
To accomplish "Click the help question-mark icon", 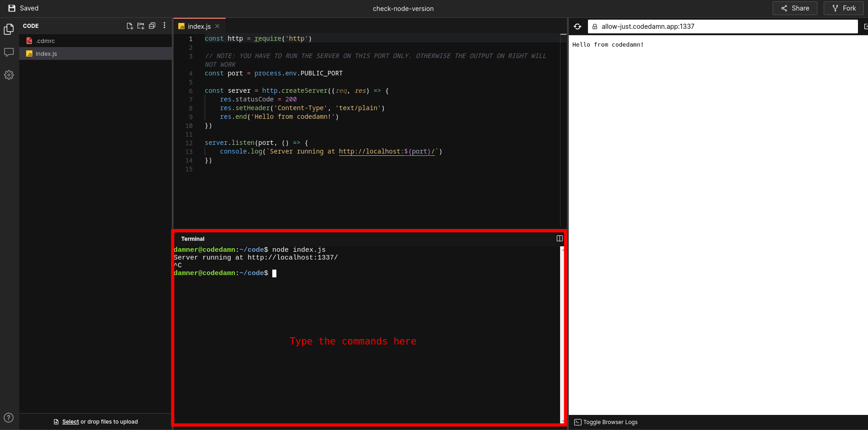I will click(9, 417).
